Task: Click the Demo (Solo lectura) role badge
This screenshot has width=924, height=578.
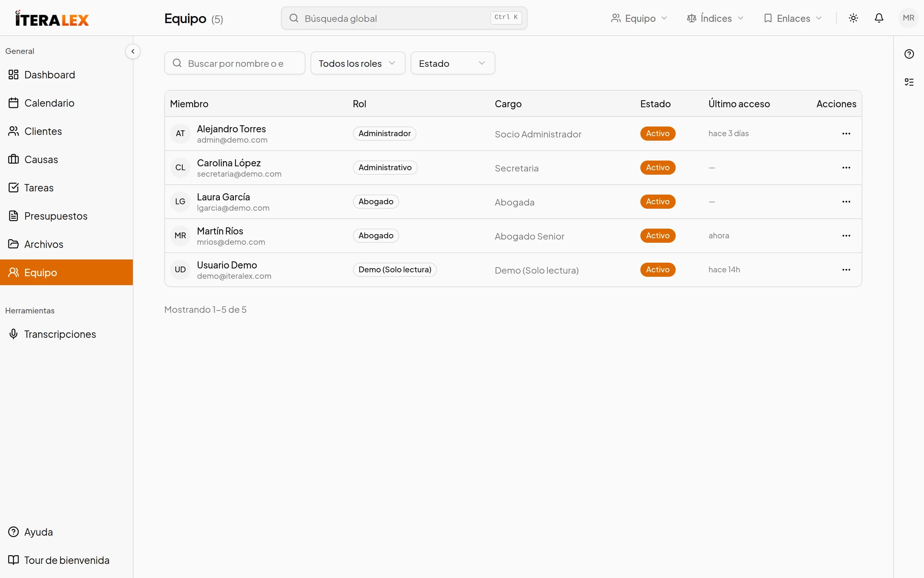Action: (395, 269)
